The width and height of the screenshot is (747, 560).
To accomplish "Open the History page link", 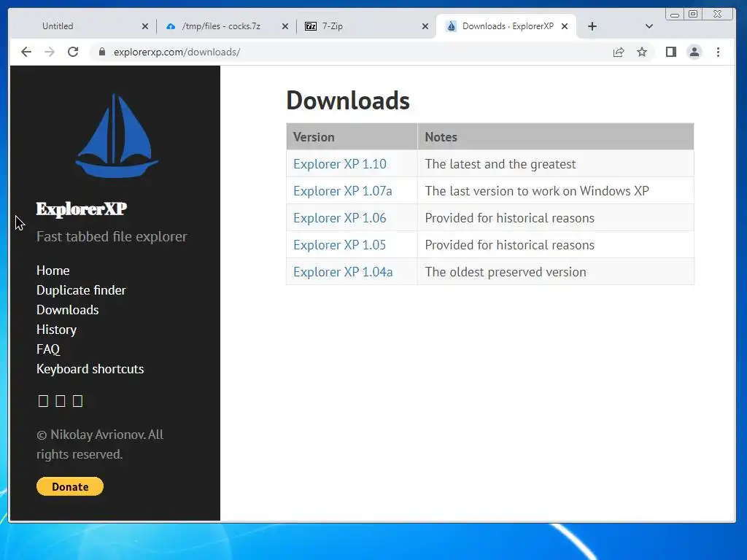I will 56,330.
